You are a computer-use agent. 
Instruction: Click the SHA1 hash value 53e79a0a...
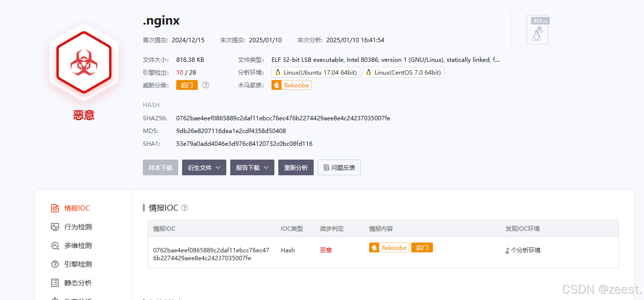tap(244, 144)
